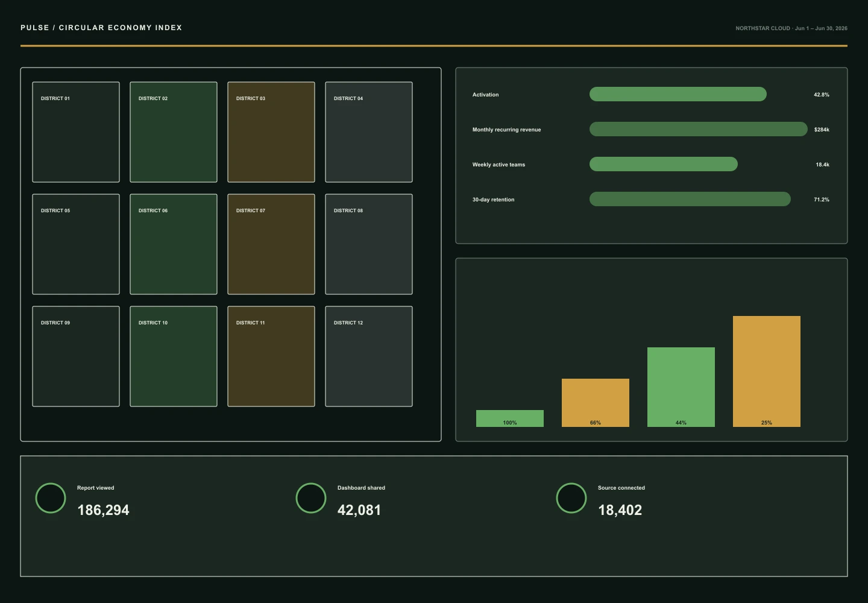This screenshot has height=603, width=868.
Task: Click the Activation progress bar
Action: pos(678,94)
